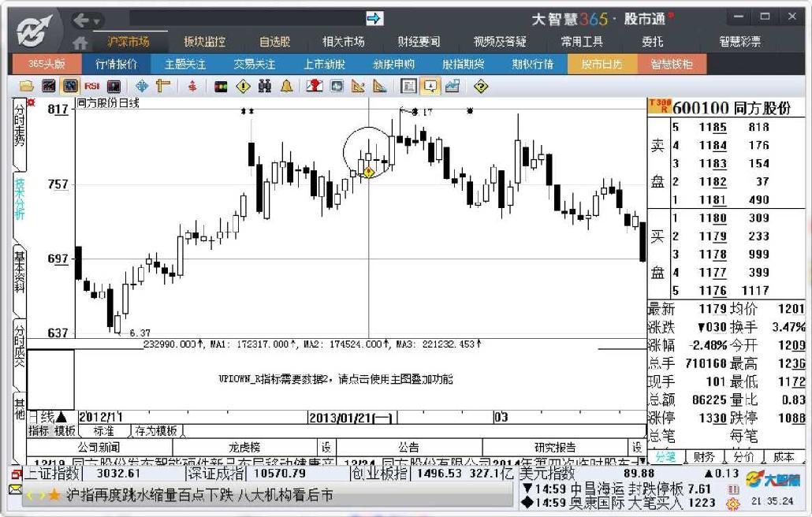This screenshot has width=812, height=517.
Task: Click the address input field at top
Action: tap(247, 19)
